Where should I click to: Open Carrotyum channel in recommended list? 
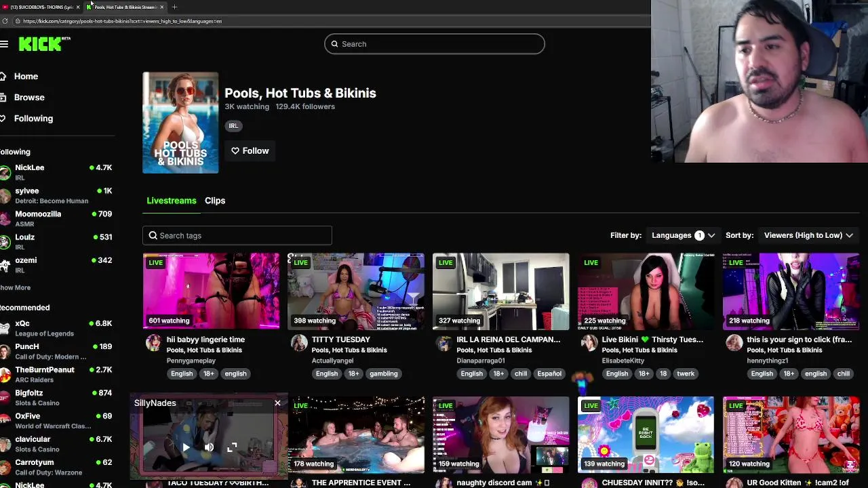(58, 466)
